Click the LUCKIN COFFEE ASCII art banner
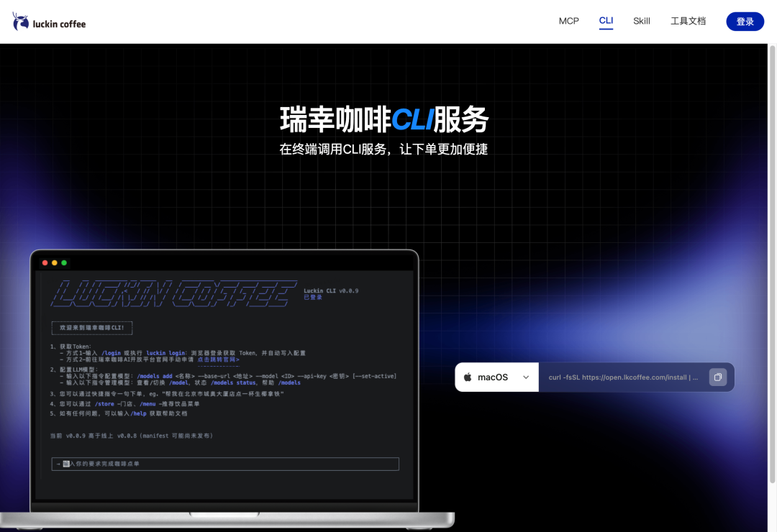Image resolution: width=777 pixels, height=532 pixels. pyautogui.click(x=173, y=293)
